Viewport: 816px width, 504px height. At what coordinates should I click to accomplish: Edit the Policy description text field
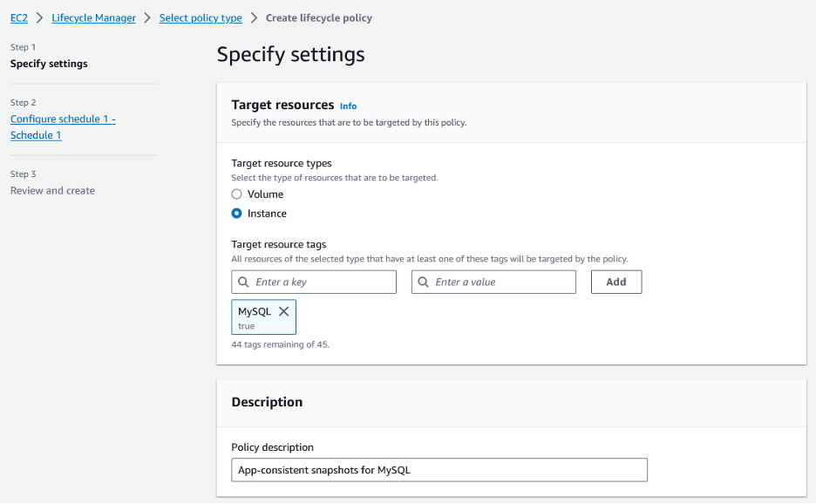[x=439, y=469]
